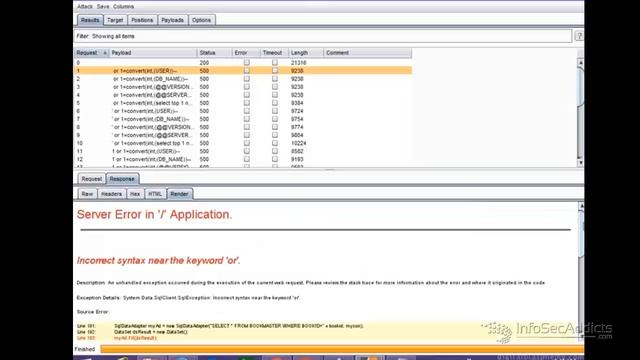This screenshot has width=640, height=360.
Task: Sort by the Length column header
Action: (x=306, y=53)
